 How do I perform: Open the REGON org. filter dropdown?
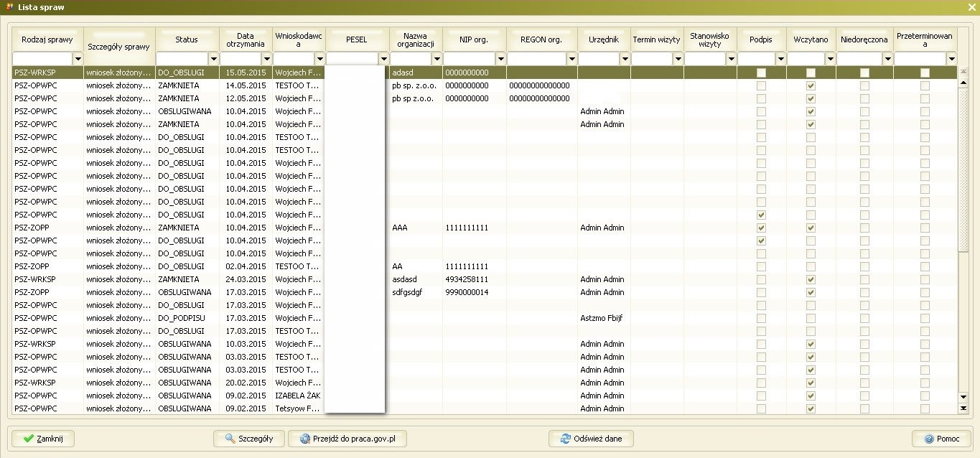571,59
